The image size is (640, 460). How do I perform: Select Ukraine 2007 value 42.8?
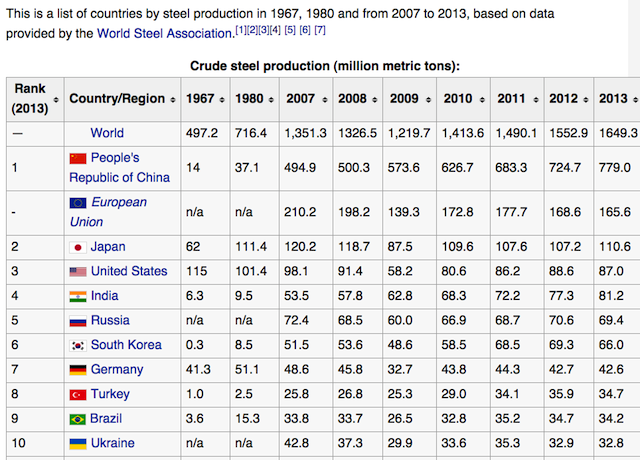pyautogui.click(x=296, y=443)
